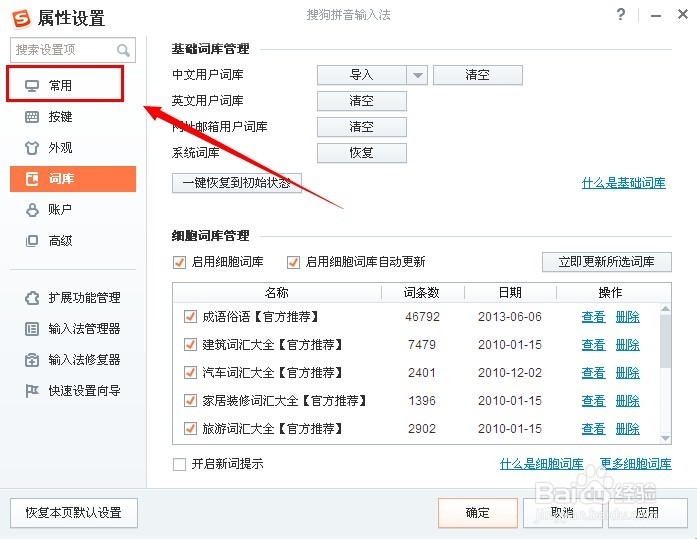Uncheck 家居装修词汇大全 dictionary checkbox
Screen dimensions: 697x539
[190, 400]
